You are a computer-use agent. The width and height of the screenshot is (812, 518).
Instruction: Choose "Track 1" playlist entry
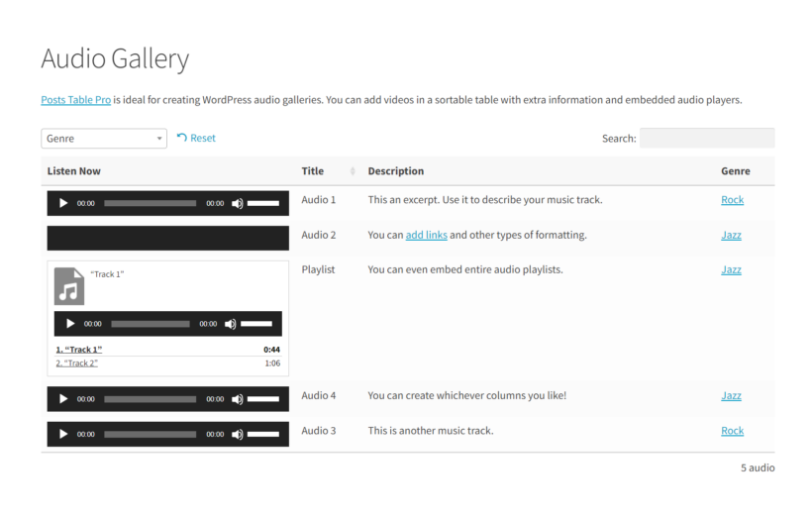coord(78,350)
